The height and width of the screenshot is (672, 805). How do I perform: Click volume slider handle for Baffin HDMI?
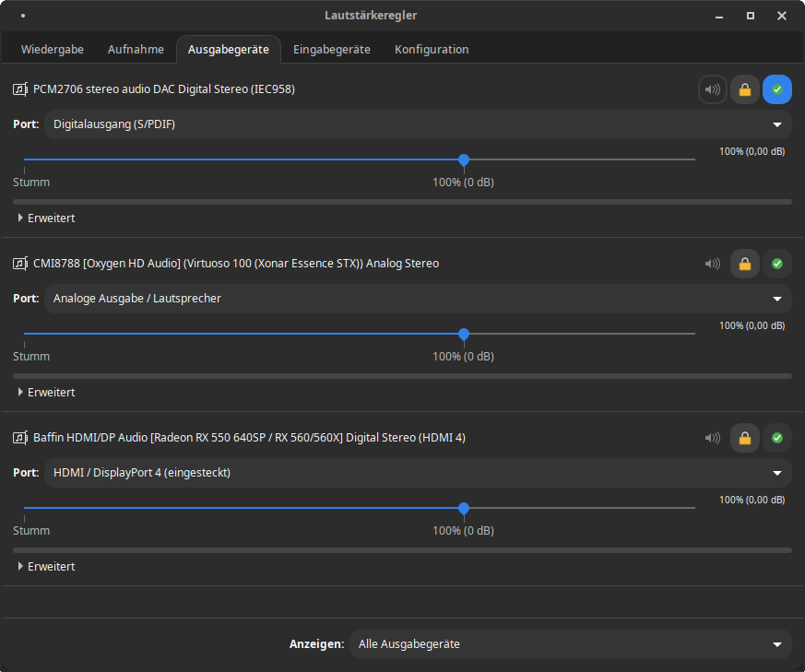[464, 508]
